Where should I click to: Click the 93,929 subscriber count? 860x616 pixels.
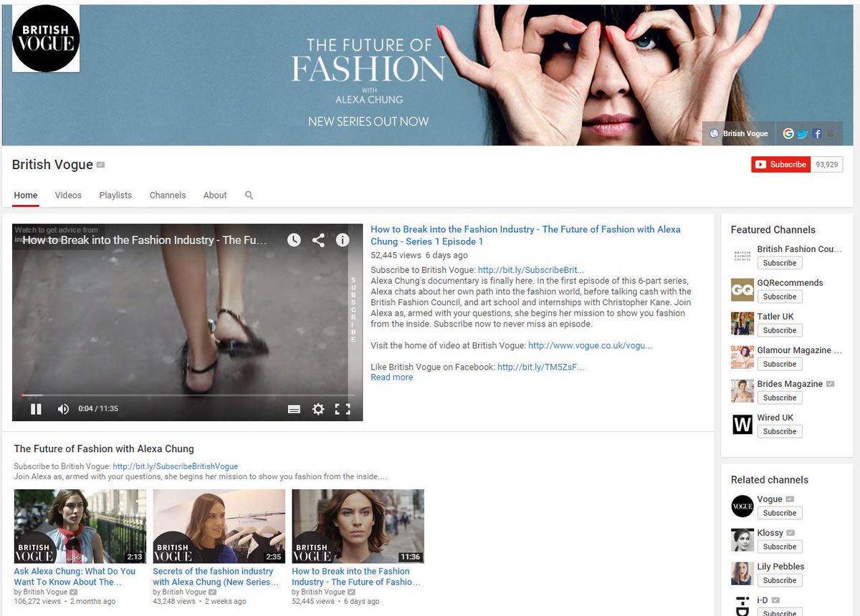[827, 165]
